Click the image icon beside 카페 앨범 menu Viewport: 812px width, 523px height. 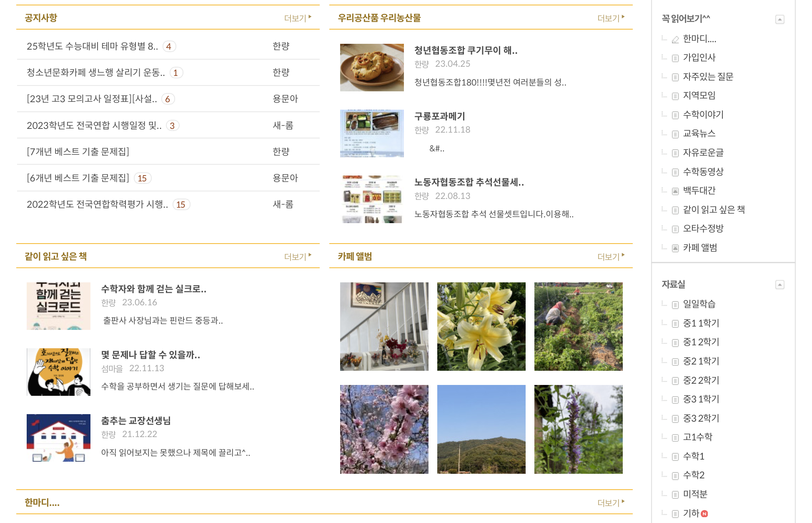point(675,249)
